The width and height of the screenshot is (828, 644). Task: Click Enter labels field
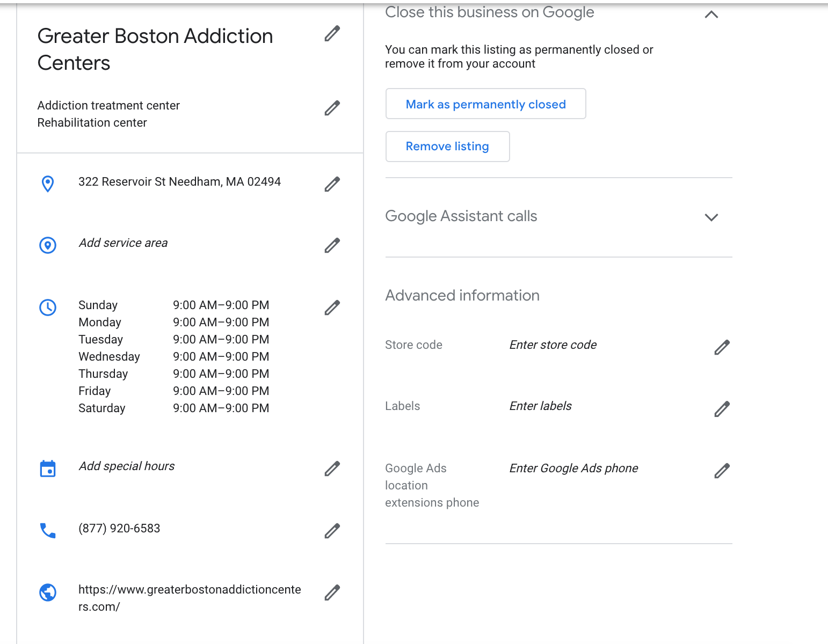coord(540,406)
